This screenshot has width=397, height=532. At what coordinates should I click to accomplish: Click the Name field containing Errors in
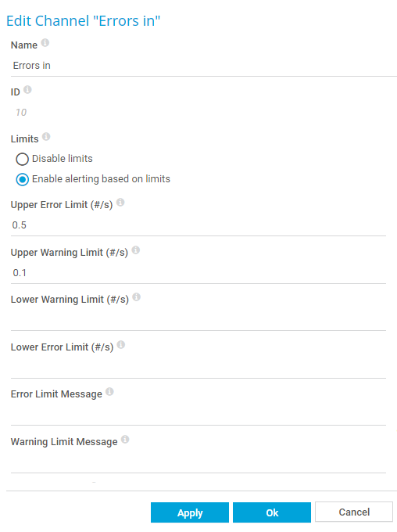coord(204,66)
